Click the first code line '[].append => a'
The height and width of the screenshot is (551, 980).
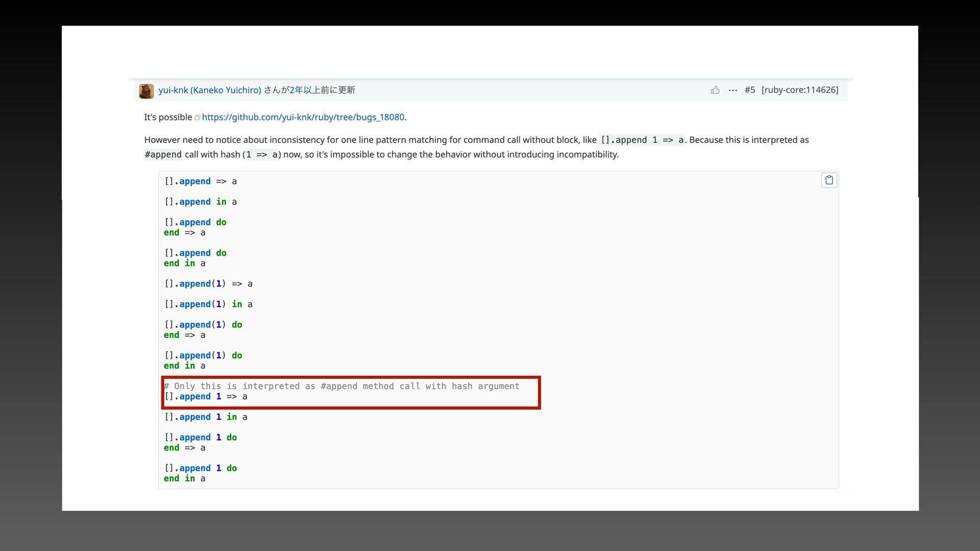click(x=200, y=182)
